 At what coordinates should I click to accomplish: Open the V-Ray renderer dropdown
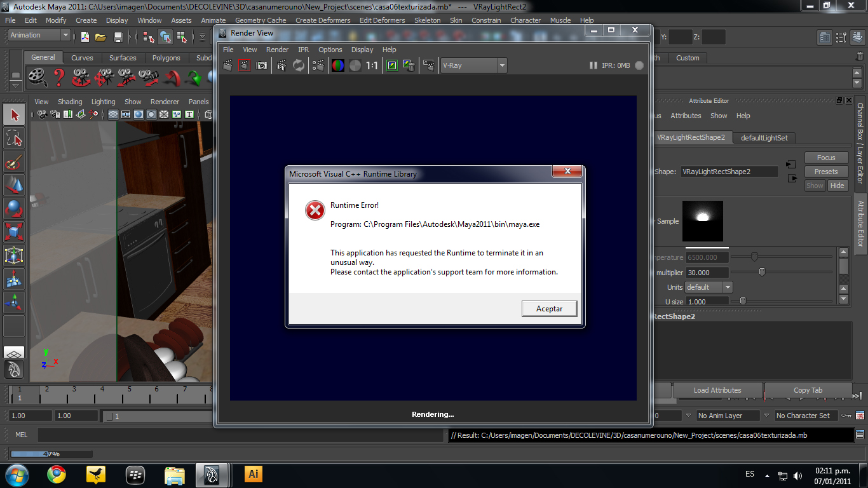(473, 65)
